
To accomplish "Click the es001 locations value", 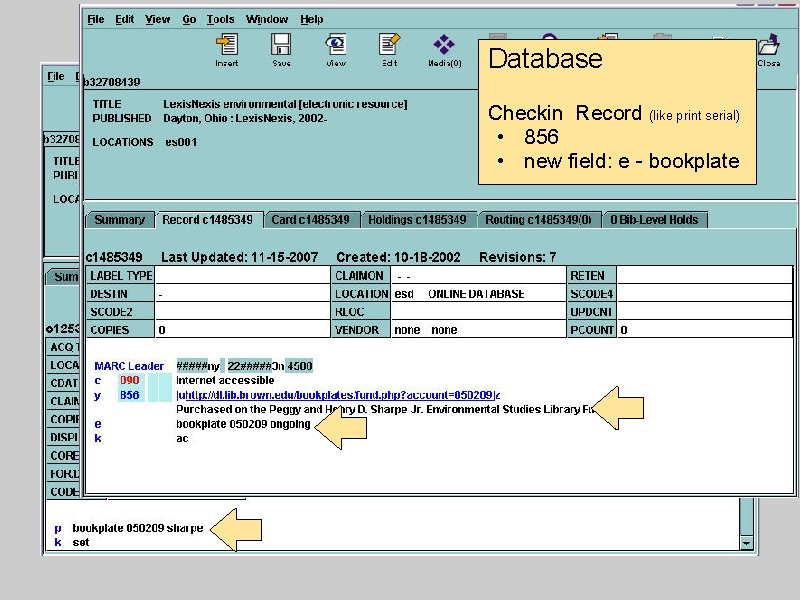I will [181, 142].
